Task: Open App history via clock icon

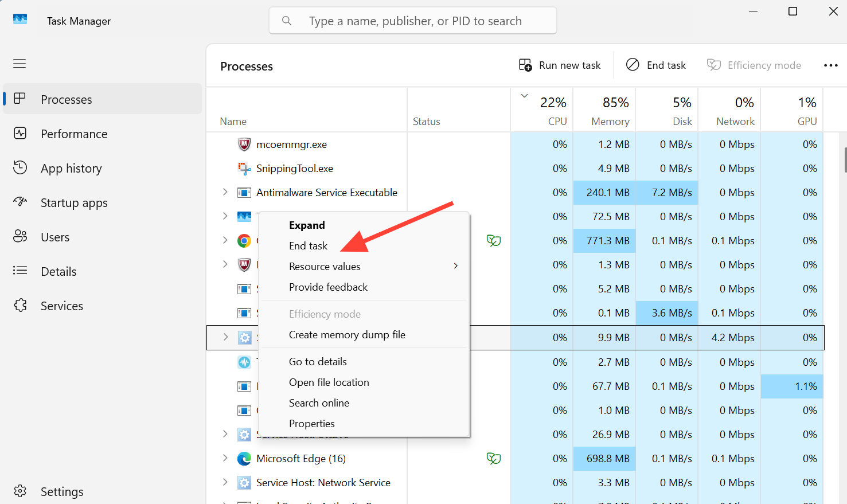Action: click(x=20, y=167)
